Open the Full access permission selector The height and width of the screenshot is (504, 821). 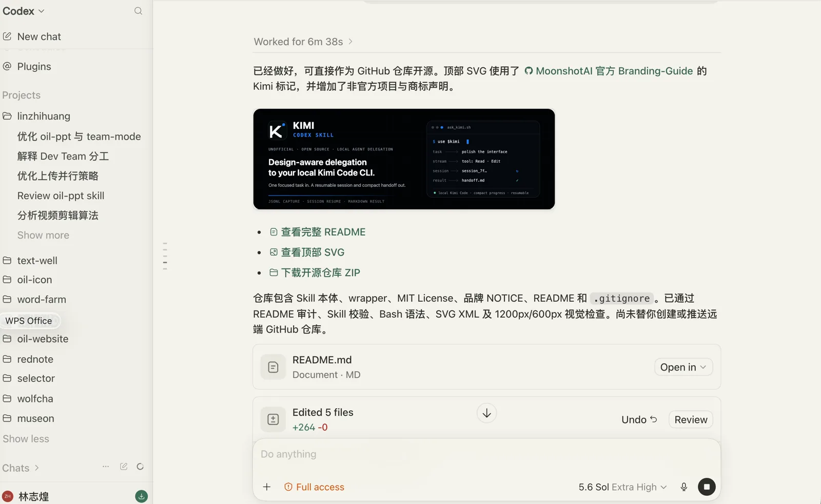pos(314,487)
